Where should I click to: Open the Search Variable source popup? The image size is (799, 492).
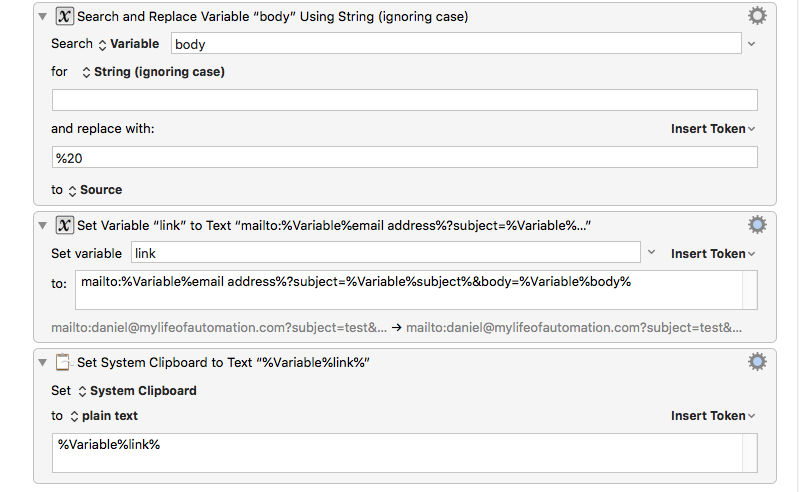128,44
